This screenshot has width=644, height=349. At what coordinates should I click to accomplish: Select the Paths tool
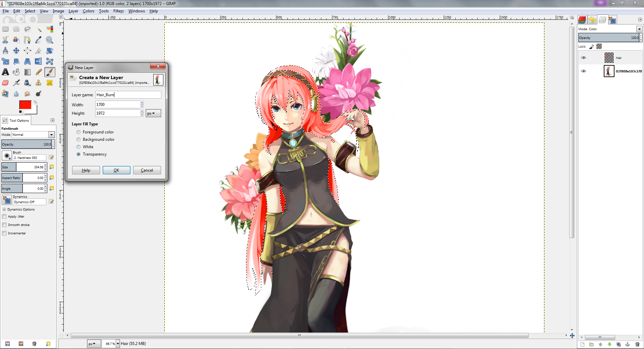[x=28, y=40]
